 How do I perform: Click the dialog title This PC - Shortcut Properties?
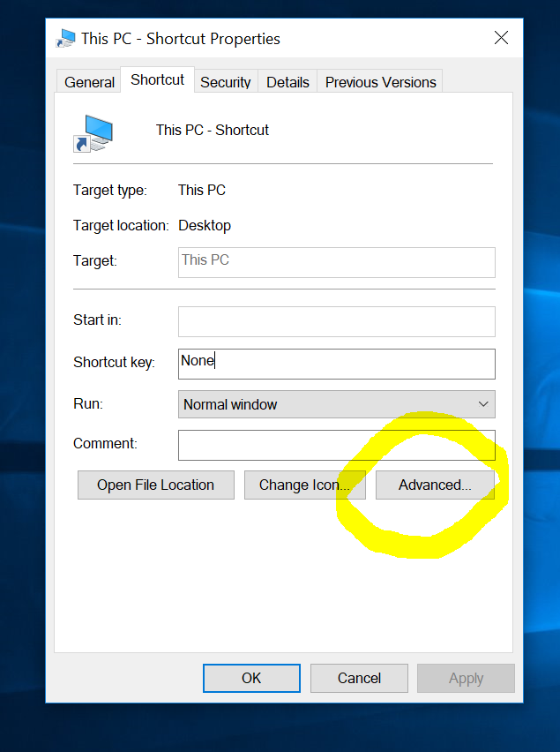click(181, 39)
